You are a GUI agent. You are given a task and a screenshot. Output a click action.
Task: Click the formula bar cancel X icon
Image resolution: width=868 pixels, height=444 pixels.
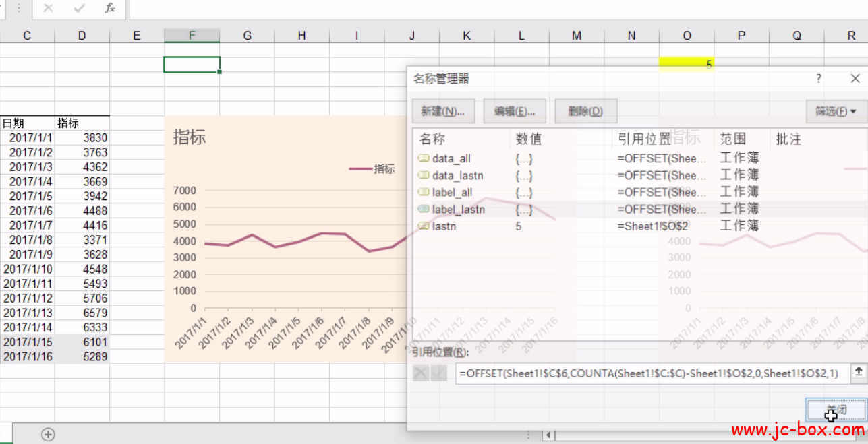click(x=48, y=8)
